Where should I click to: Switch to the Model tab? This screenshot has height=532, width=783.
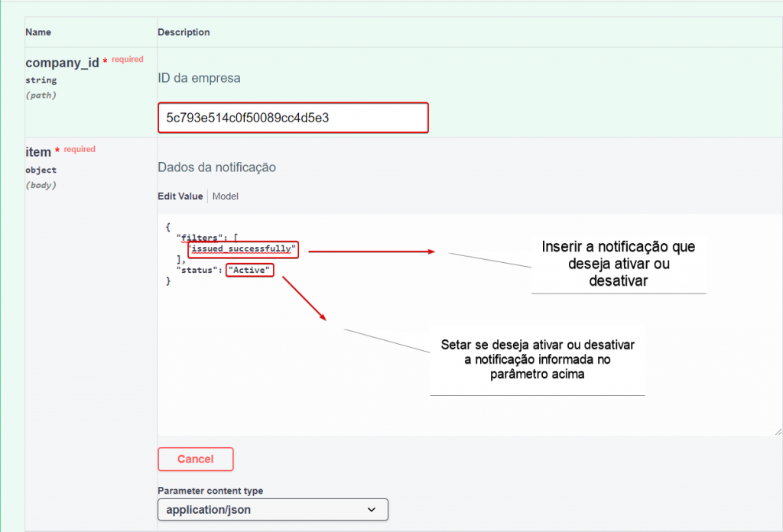[226, 196]
